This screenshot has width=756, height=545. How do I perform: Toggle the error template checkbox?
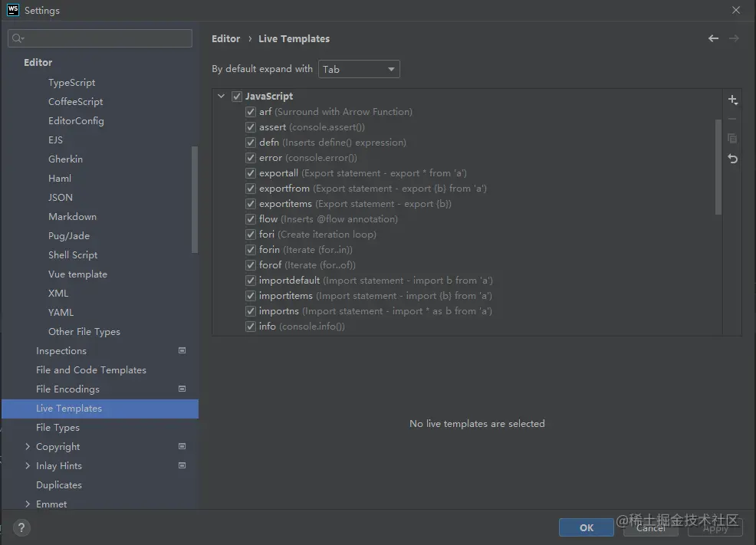[251, 158]
